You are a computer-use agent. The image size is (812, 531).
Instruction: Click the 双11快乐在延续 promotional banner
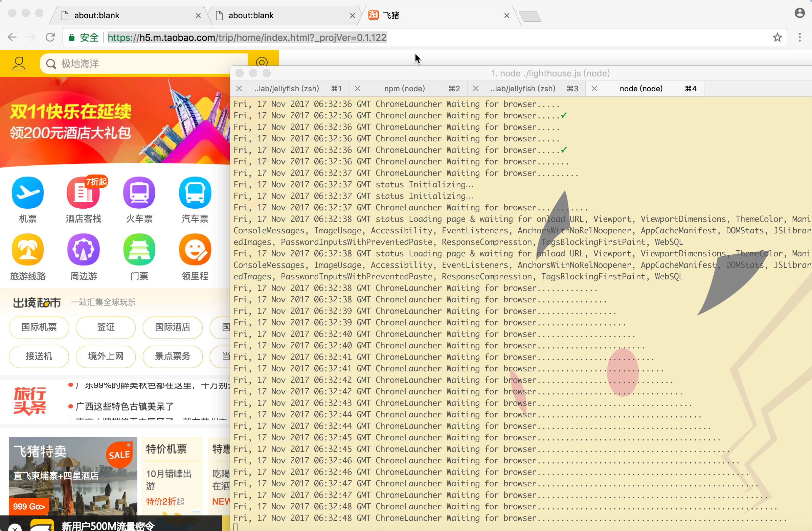point(115,122)
